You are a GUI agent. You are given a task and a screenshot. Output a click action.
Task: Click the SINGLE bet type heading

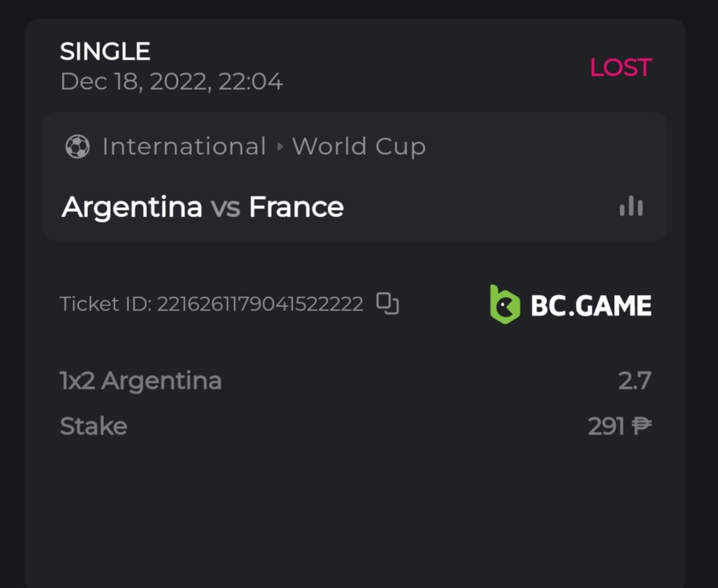point(105,52)
